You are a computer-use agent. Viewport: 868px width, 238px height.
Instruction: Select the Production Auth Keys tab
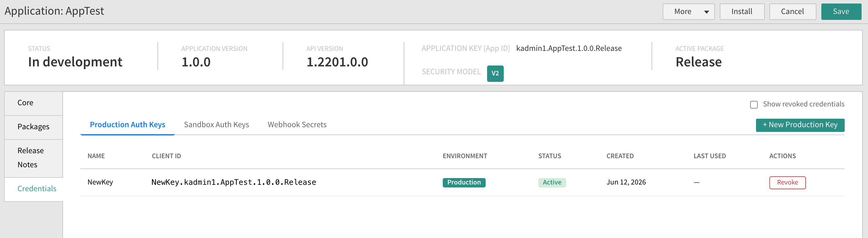[x=127, y=125]
